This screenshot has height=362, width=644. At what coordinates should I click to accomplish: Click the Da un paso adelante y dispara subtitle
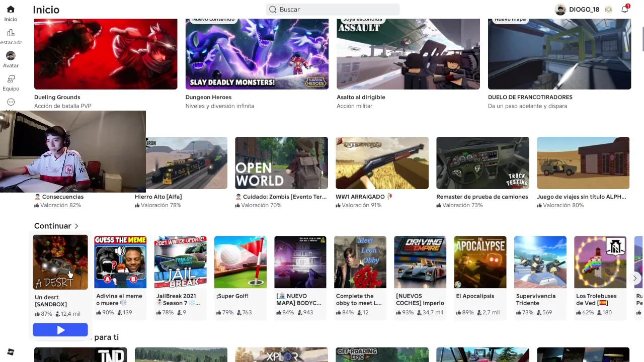(527, 106)
